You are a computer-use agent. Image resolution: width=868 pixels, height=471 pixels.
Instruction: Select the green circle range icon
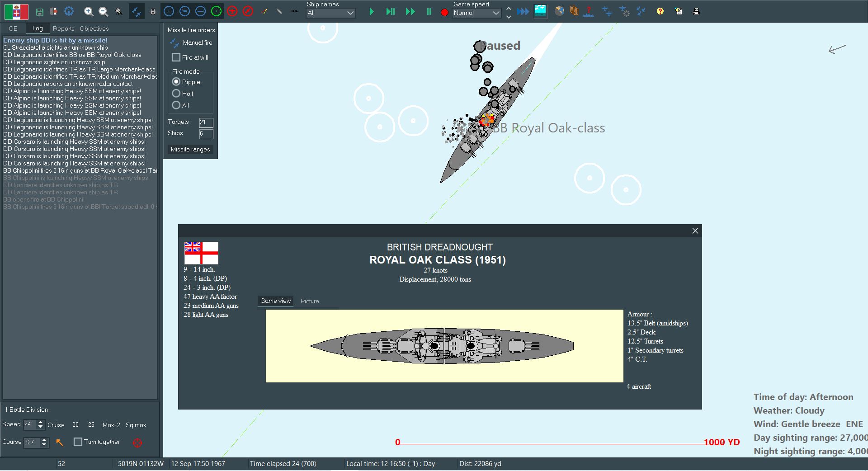pos(217,12)
